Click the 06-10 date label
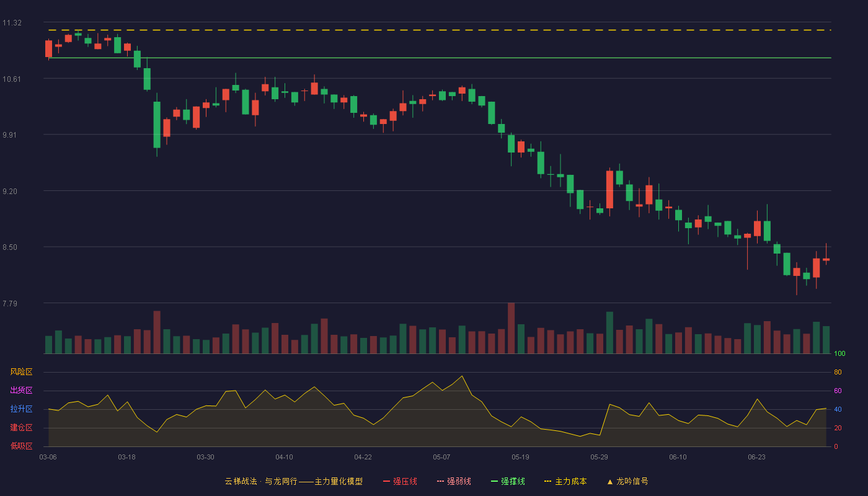Viewport: 868px width, 496px height. (x=678, y=457)
